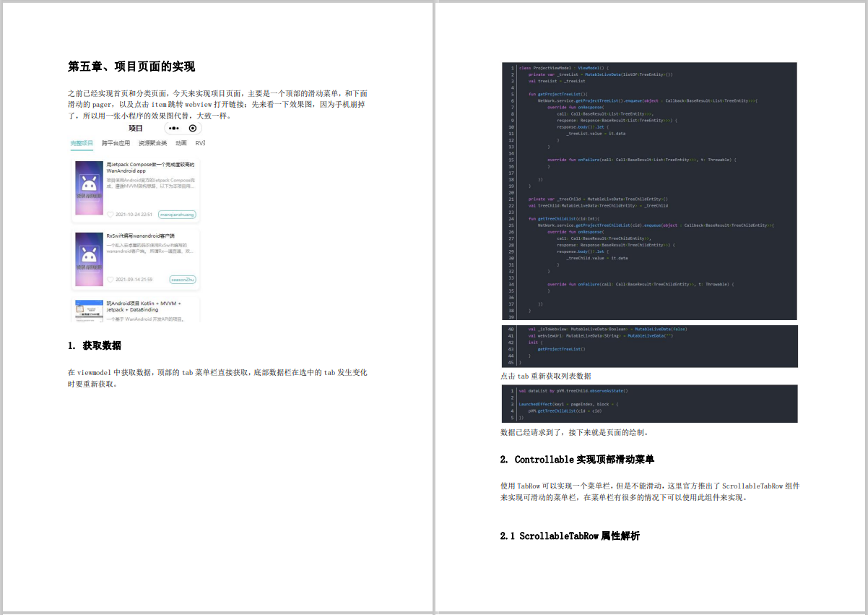This screenshot has height=615, width=868.
Task: Click the seasonZhu author tag
Action: point(183,279)
